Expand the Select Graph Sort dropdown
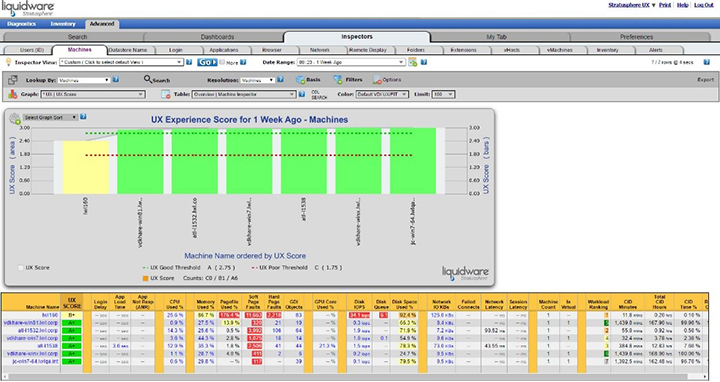The height and width of the screenshot is (382, 720). pos(50,118)
